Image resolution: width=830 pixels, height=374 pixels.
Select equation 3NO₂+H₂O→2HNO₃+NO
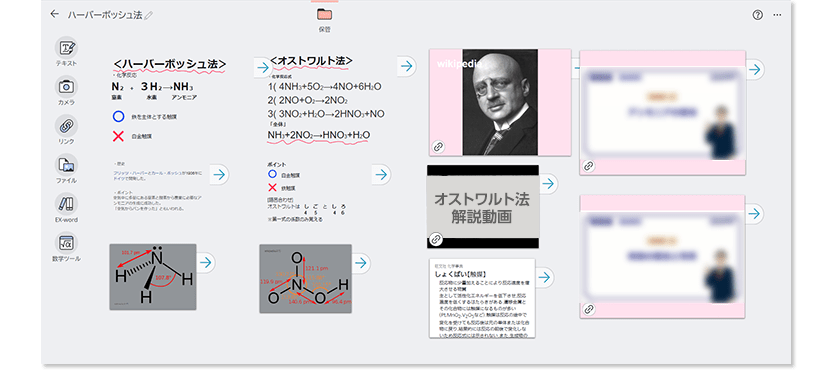click(x=326, y=114)
